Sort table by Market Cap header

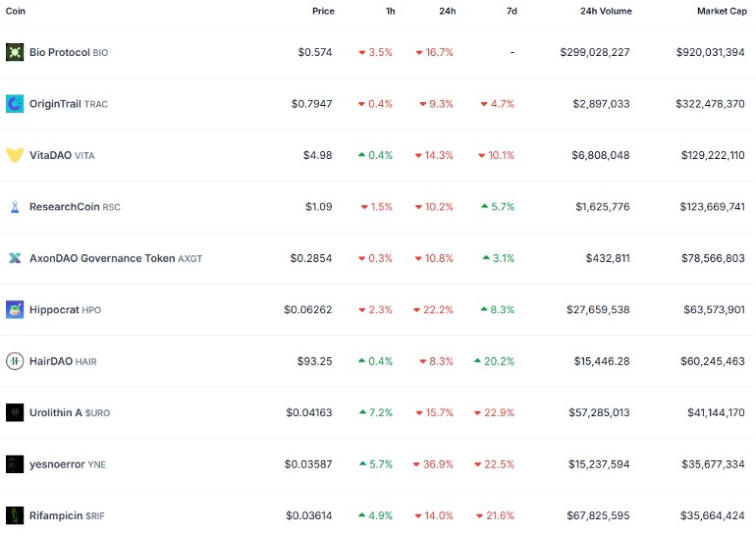point(720,11)
